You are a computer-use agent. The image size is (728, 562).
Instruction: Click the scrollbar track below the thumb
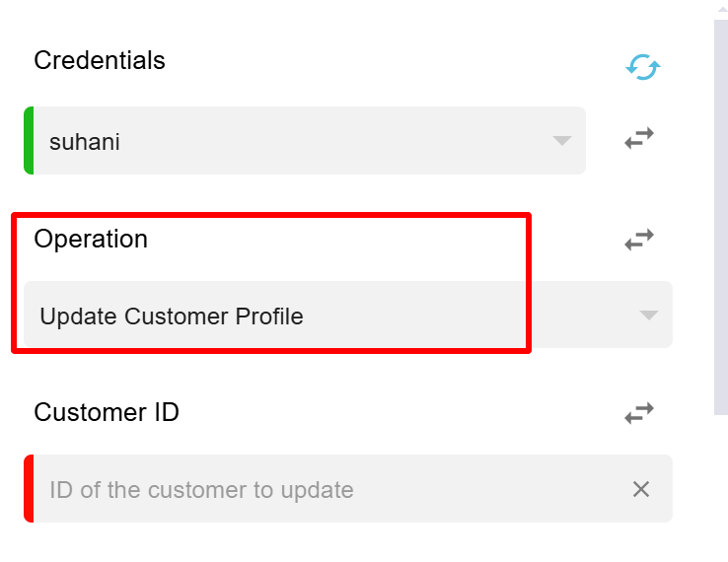click(721, 487)
